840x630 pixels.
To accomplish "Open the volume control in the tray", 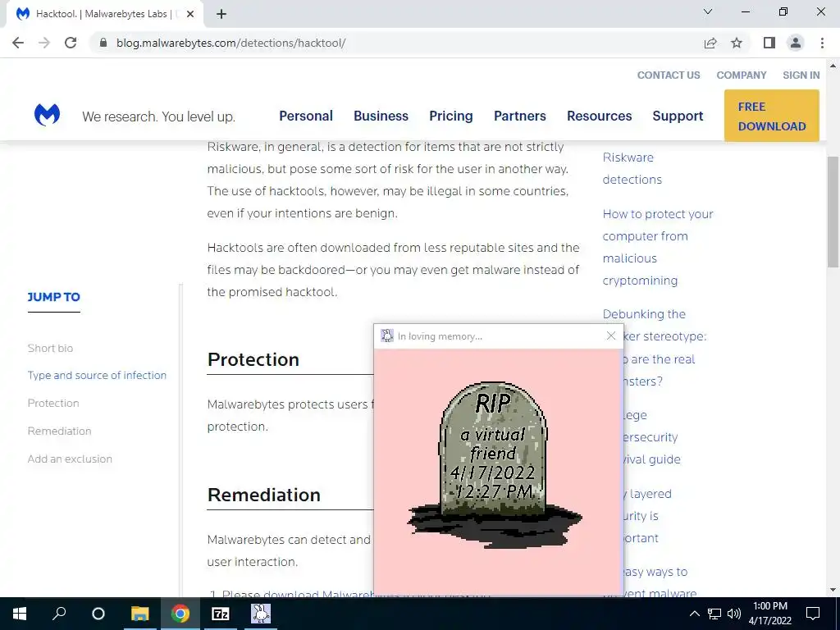I will (734, 614).
